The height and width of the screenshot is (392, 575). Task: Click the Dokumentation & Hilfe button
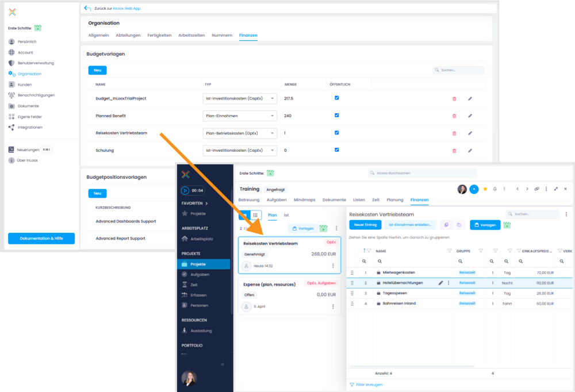click(x=41, y=239)
